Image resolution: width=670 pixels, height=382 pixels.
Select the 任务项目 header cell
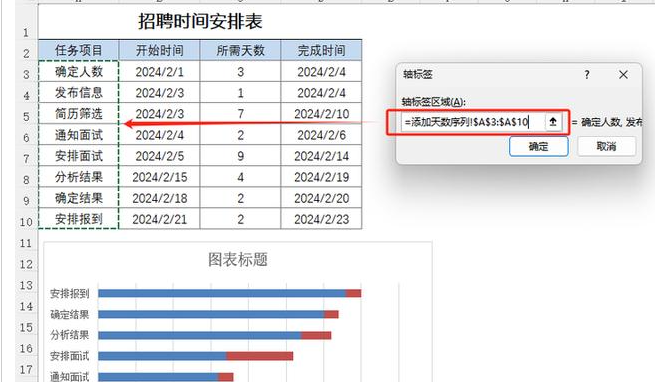click(79, 50)
